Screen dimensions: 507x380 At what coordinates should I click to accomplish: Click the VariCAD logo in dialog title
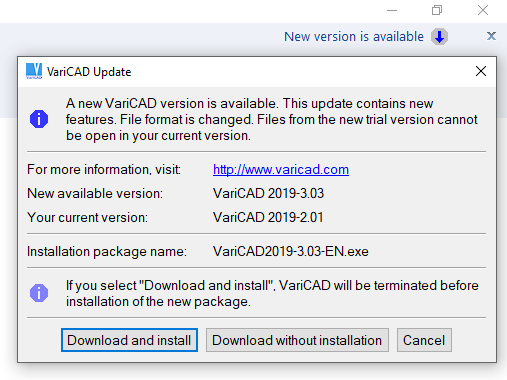click(x=34, y=71)
